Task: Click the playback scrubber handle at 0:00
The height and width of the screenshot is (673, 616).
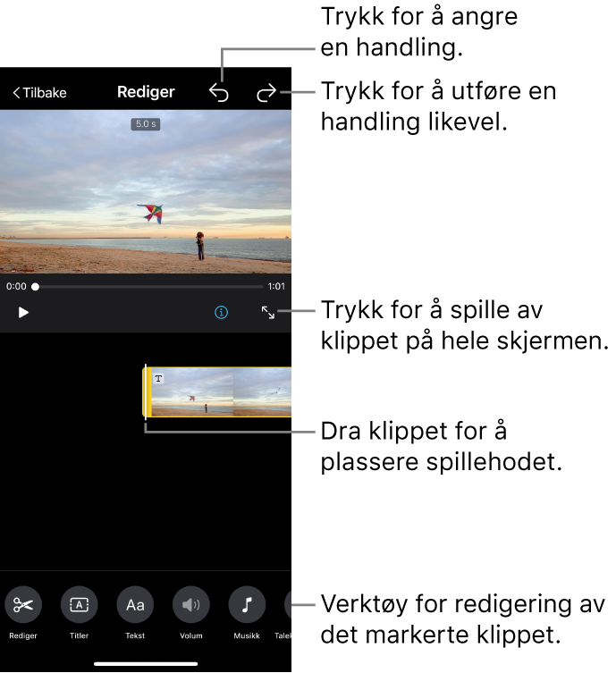Action: pyautogui.click(x=36, y=287)
